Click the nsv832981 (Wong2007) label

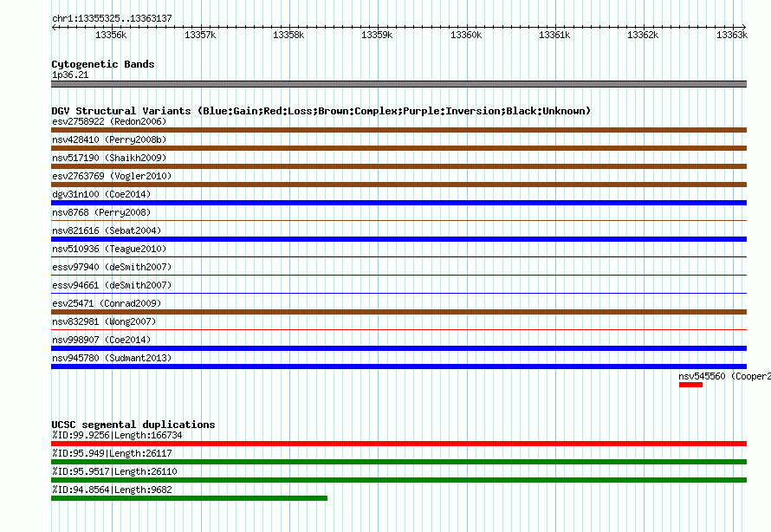tap(104, 321)
